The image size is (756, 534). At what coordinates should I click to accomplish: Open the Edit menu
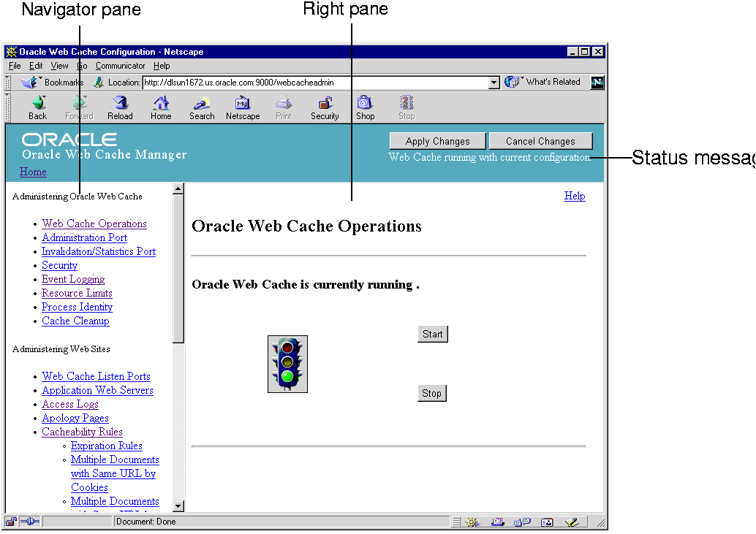[x=36, y=66]
